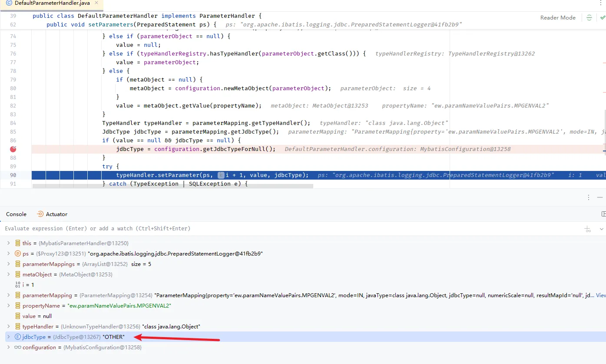Expand the metaObject variable node
Image resolution: width=606 pixels, height=364 pixels.
click(x=8, y=275)
